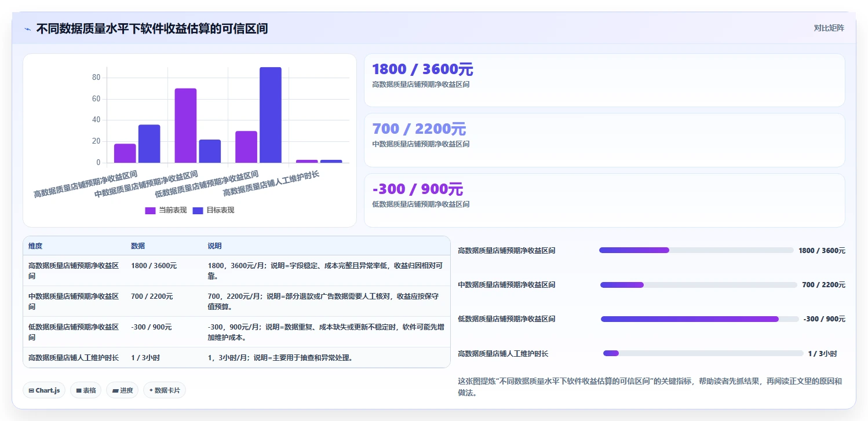Screen dimensions: 868x421
Task: Click the 数据卡片 tag chip
Action: pyautogui.click(x=165, y=390)
